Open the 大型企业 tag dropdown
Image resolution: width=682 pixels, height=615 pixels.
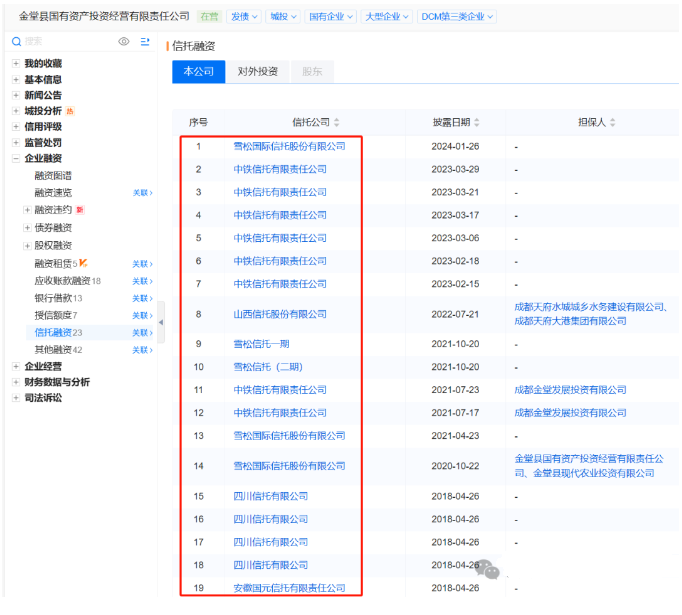pos(387,17)
